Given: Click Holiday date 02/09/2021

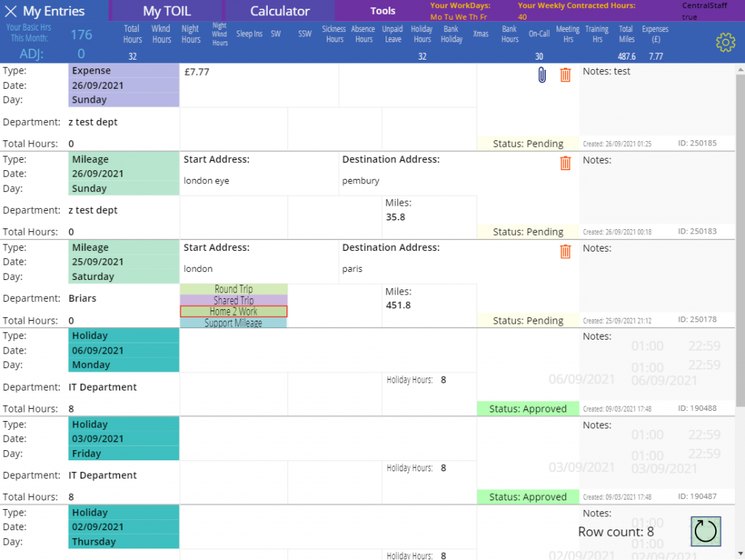Looking at the screenshot, I should pos(97,527).
